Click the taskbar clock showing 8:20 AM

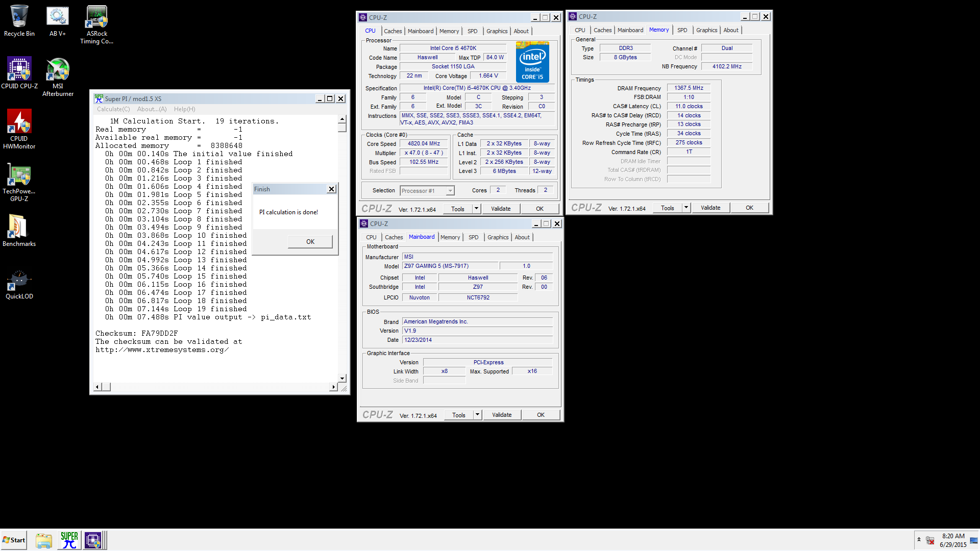pos(953,540)
